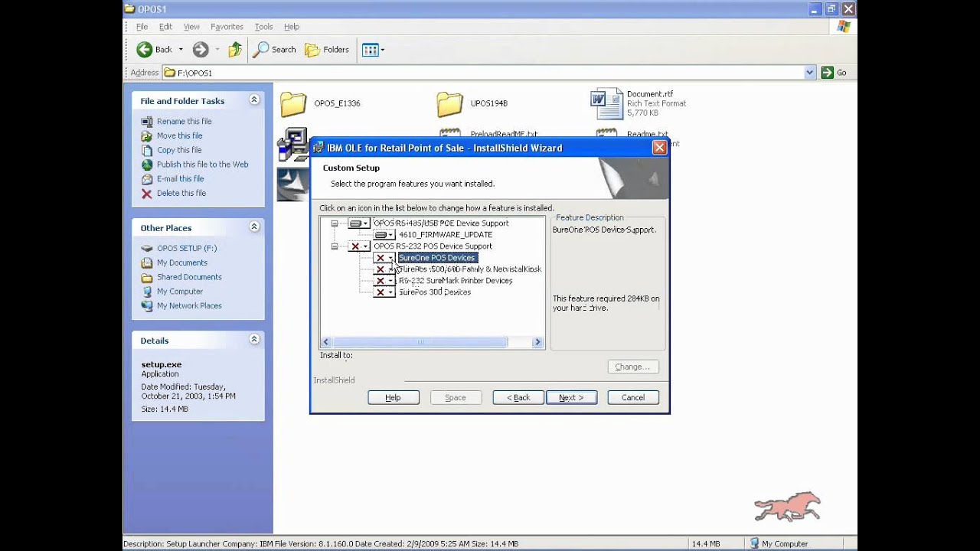
Task: Select SurePos 300 Devices tree item
Action: (x=435, y=292)
